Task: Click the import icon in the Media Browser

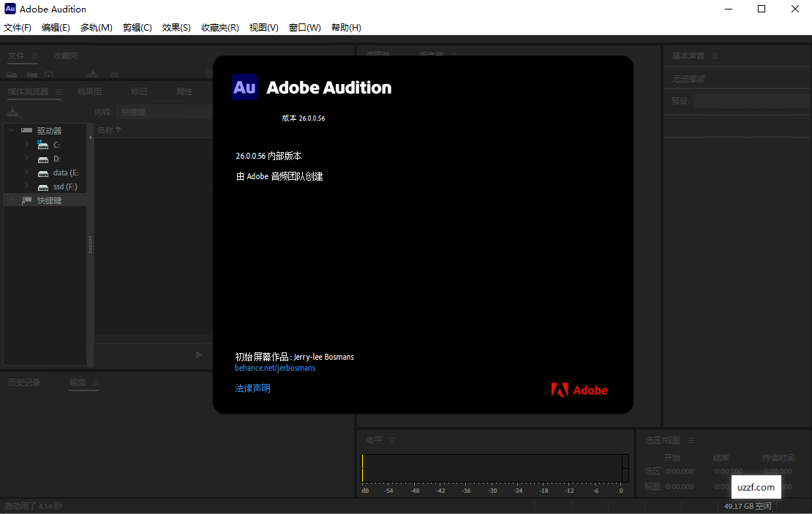Action: tap(12, 111)
